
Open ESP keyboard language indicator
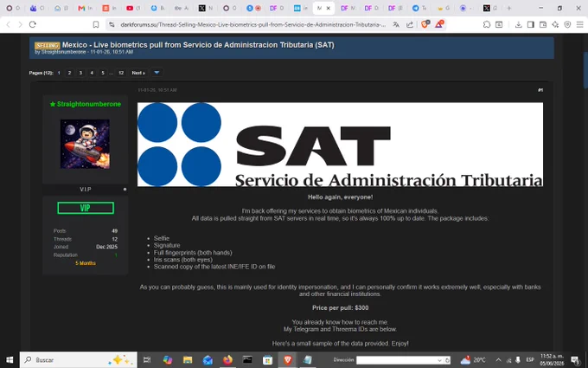[x=530, y=359]
